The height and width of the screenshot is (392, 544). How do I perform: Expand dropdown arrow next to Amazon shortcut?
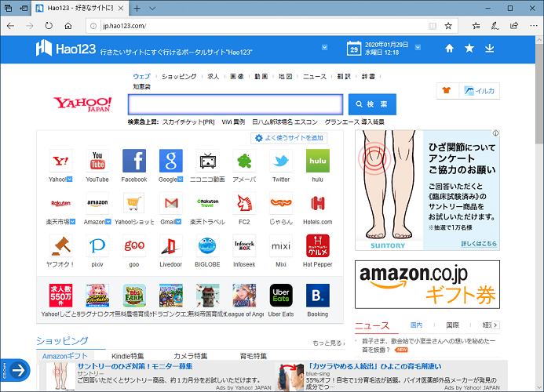(108, 222)
